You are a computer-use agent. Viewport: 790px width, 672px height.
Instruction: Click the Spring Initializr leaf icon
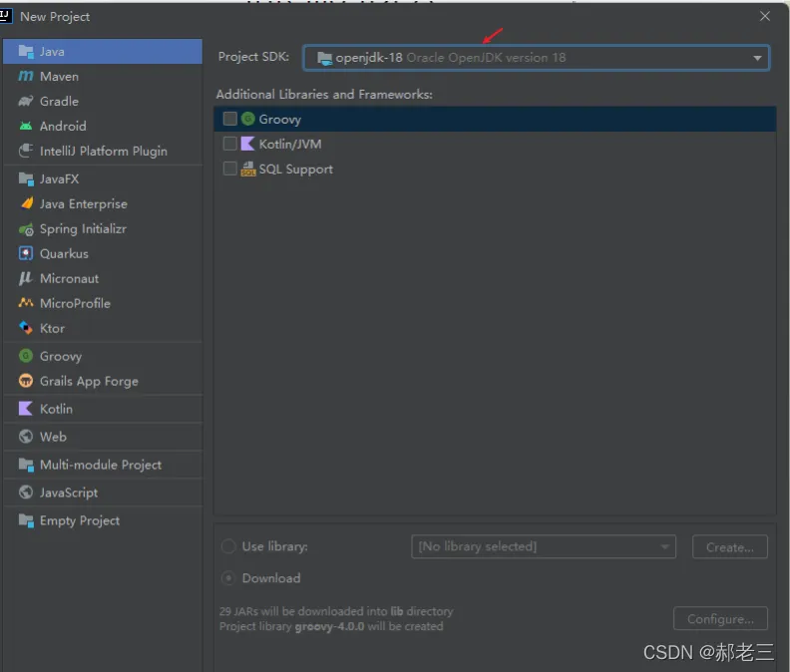26,229
